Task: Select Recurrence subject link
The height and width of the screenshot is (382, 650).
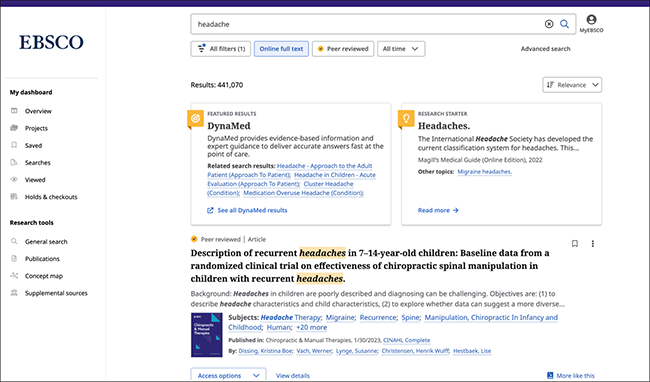Action: 378,317
